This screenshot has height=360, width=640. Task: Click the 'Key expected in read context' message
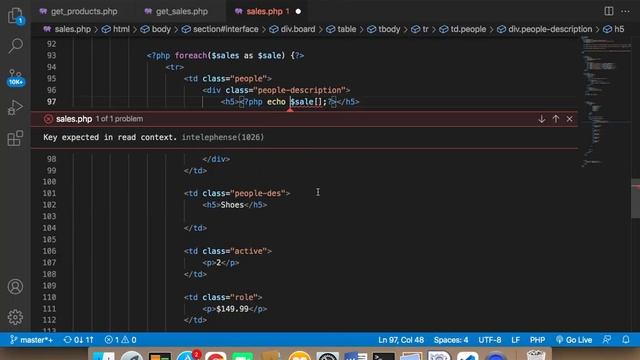(x=110, y=137)
